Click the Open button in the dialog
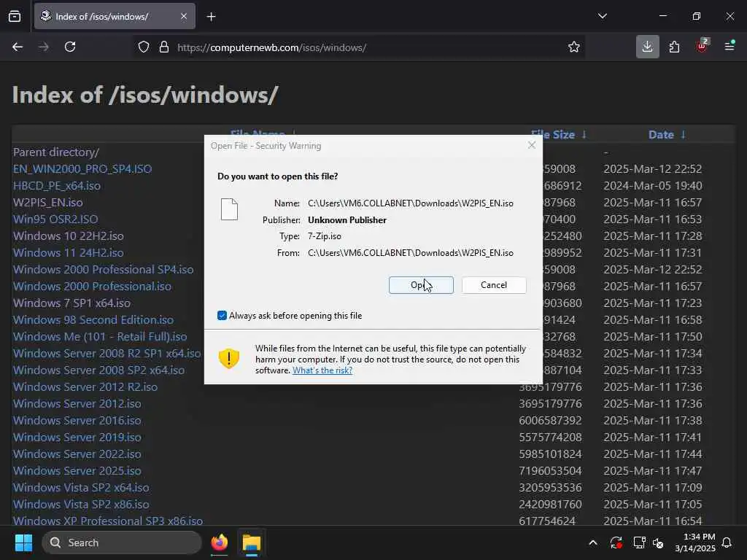This screenshot has width=747, height=560. point(421,285)
